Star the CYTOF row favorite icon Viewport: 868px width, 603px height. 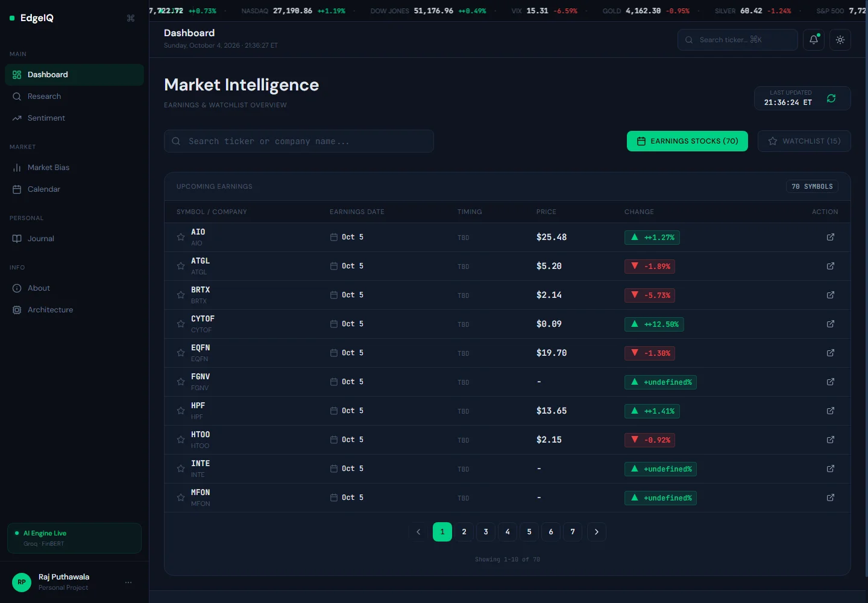181,324
